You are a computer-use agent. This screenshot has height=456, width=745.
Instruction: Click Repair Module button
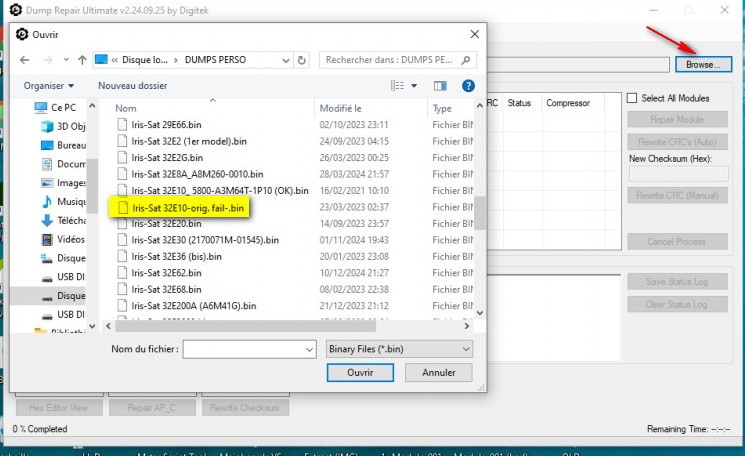[677, 119]
